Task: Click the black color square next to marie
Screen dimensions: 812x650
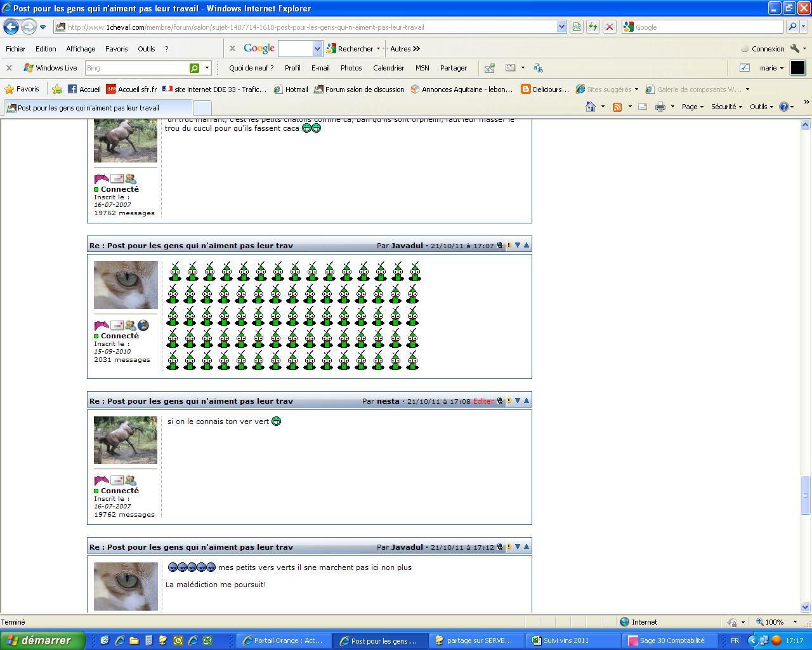Action: click(797, 68)
